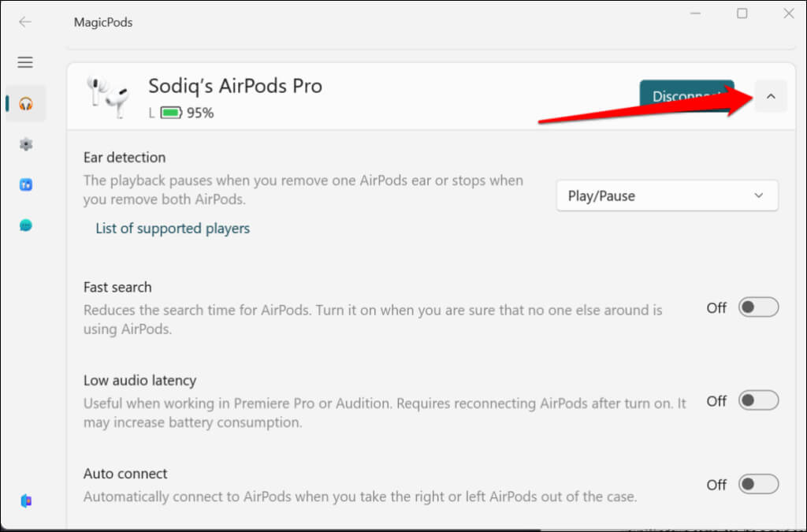
Task: Select the orange headphones sidebar icon
Action: click(x=26, y=103)
